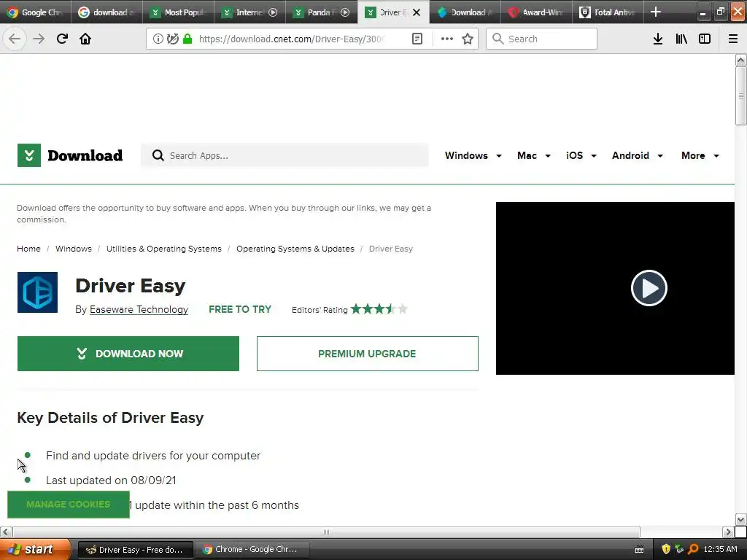This screenshot has height=560, width=747.
Task: Click the vertical scrollbar down arrow
Action: (740, 519)
